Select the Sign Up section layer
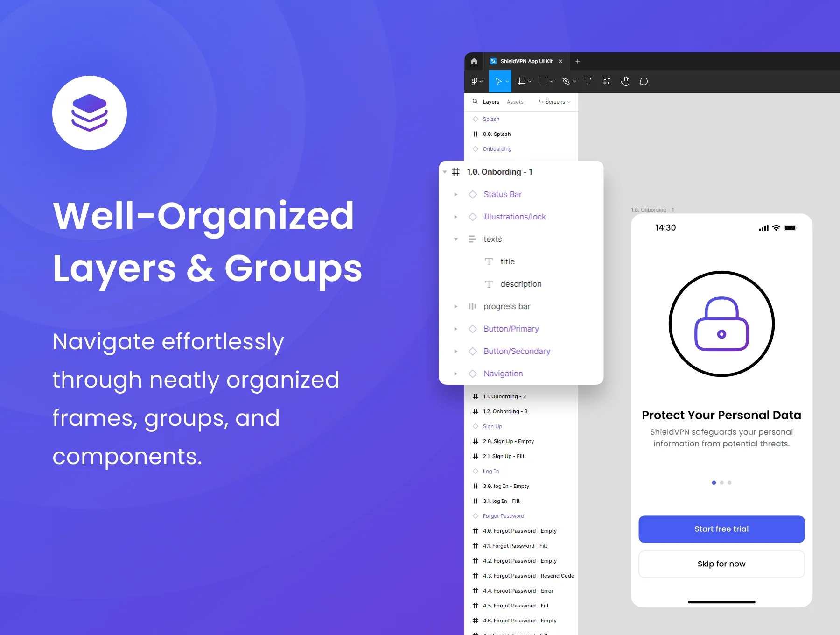The width and height of the screenshot is (840, 635). (521, 426)
